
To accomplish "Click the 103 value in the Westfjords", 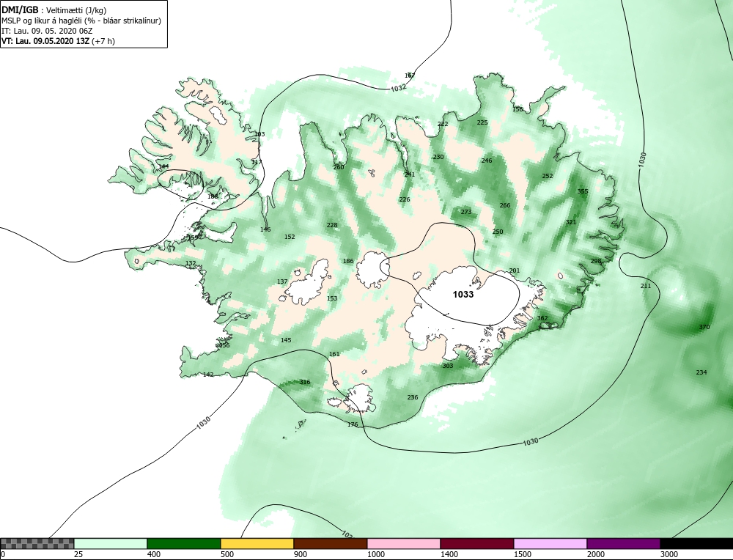I will point(259,134).
